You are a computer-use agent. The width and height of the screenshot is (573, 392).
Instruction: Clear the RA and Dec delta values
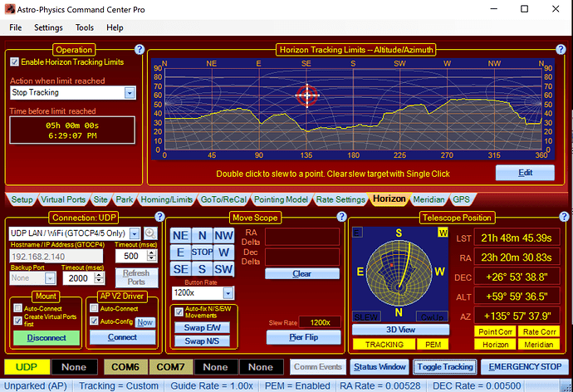[301, 273]
